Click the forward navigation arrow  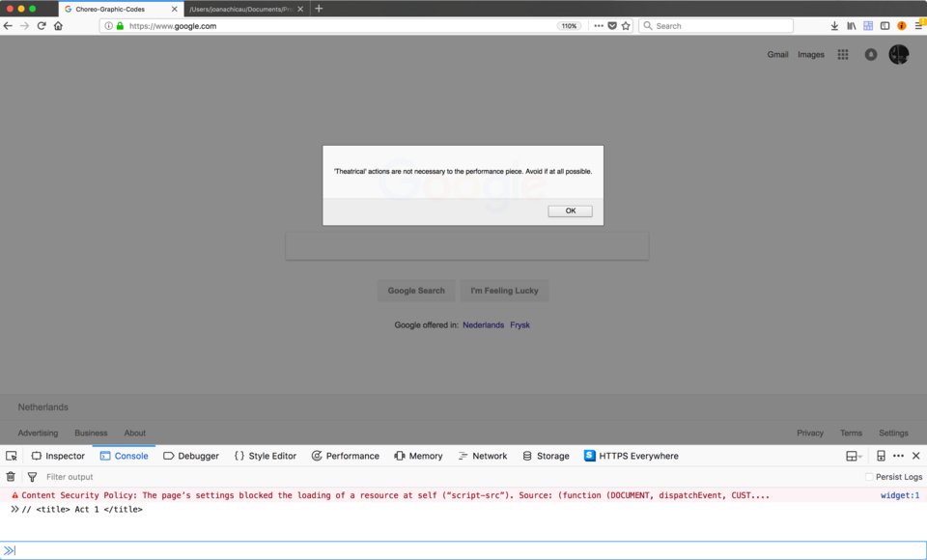[x=24, y=26]
